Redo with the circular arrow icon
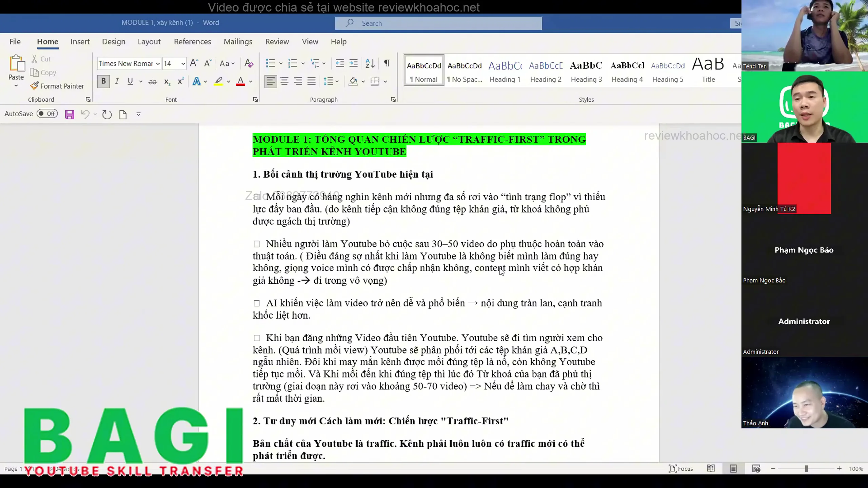868x488 pixels. tap(107, 114)
